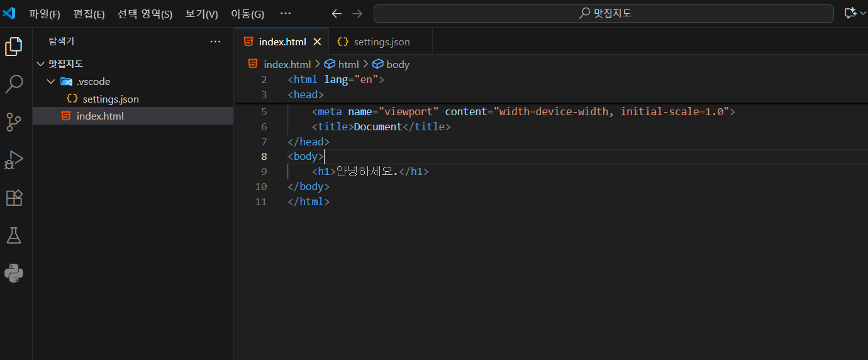Open the Testing flask icon
This screenshot has height=360, width=868.
[14, 235]
